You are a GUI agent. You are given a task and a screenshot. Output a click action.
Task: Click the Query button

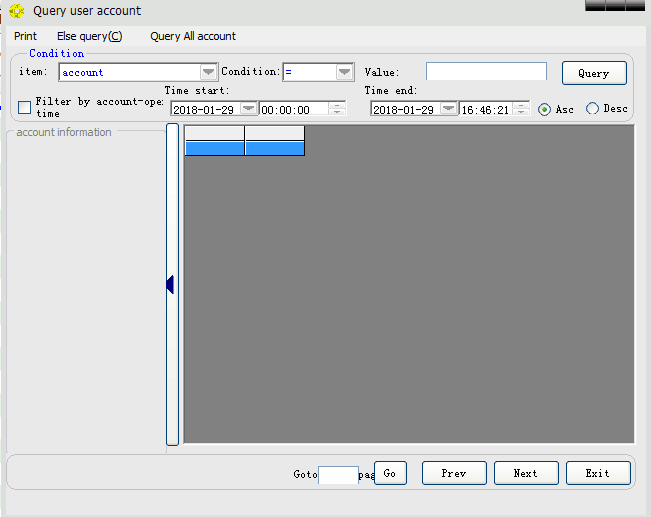(594, 73)
